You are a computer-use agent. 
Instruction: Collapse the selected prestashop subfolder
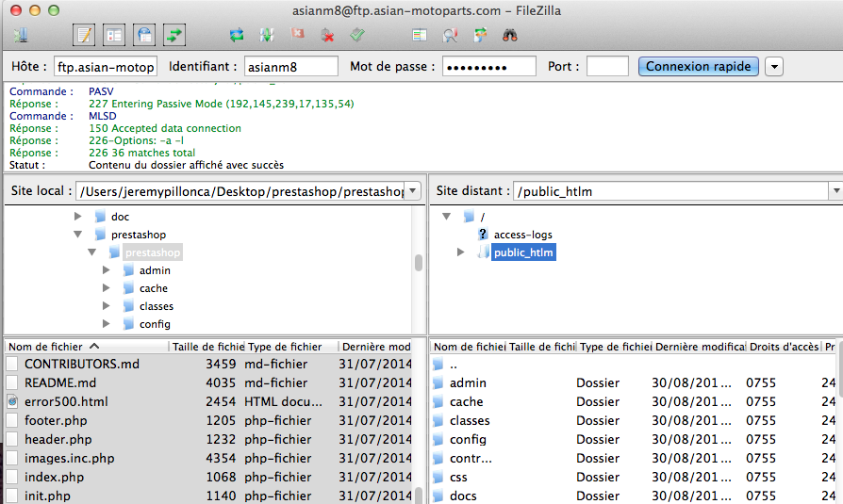click(x=91, y=252)
